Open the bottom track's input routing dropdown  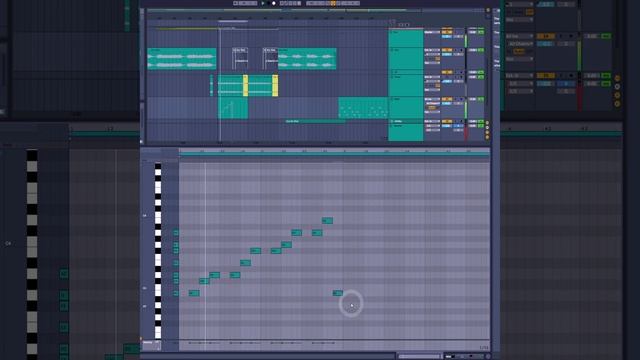tap(432, 121)
